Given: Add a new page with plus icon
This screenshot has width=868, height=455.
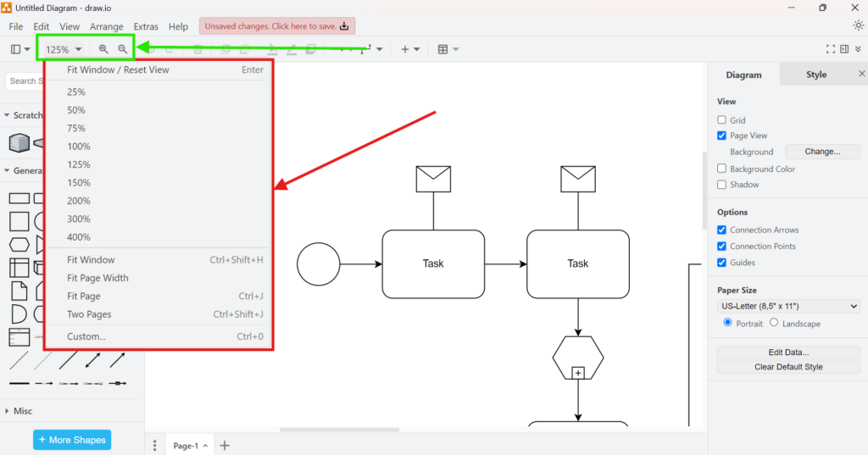Looking at the screenshot, I should [x=225, y=445].
